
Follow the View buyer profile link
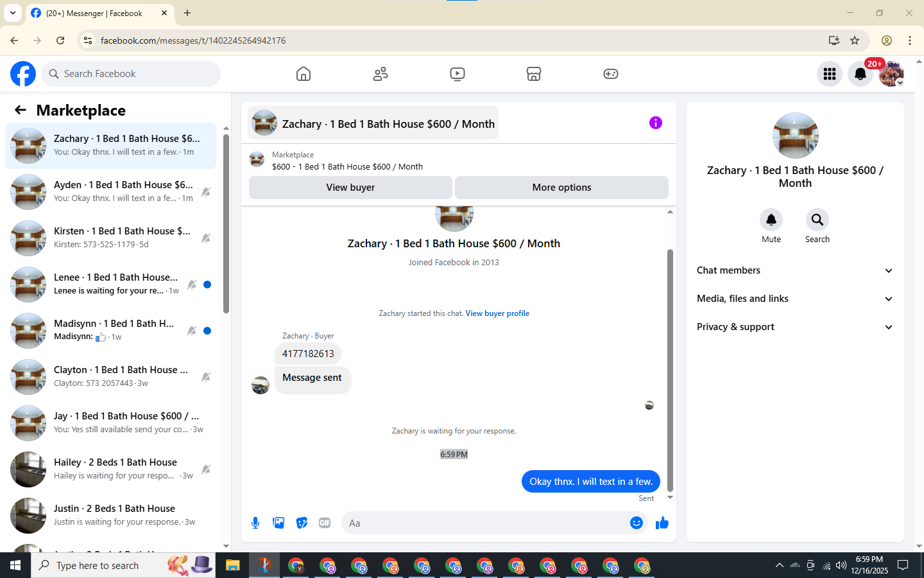[497, 313]
